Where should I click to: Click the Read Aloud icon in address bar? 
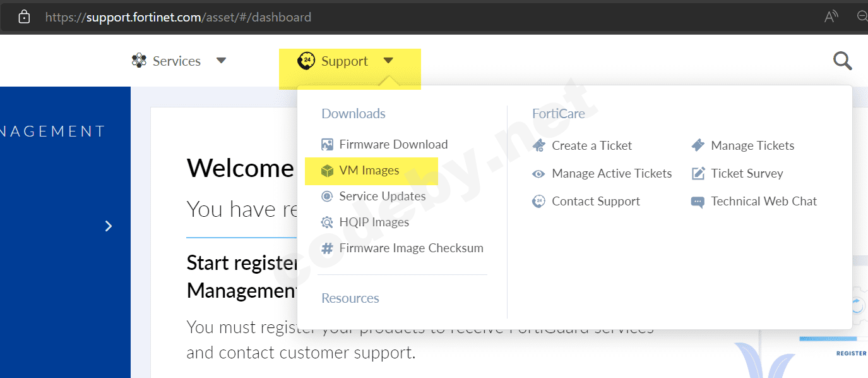pyautogui.click(x=831, y=17)
